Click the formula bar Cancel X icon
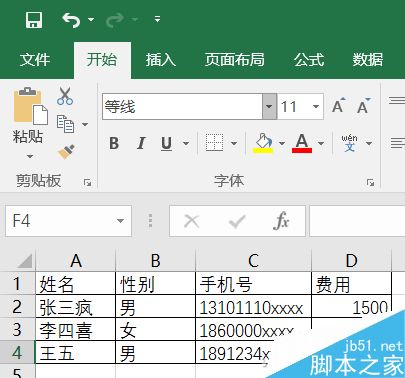405x378 pixels. point(192,221)
